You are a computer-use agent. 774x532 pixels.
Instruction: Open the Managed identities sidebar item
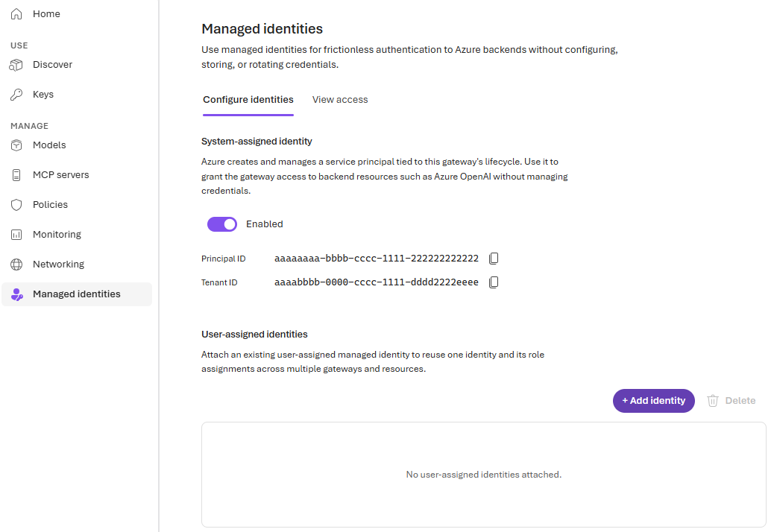(x=77, y=294)
